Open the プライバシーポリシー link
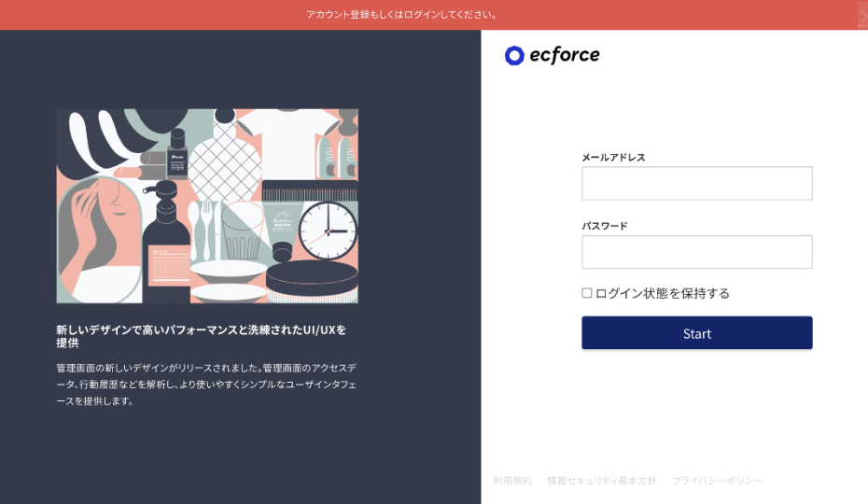Viewport: 868px width, 504px height. 717,481
